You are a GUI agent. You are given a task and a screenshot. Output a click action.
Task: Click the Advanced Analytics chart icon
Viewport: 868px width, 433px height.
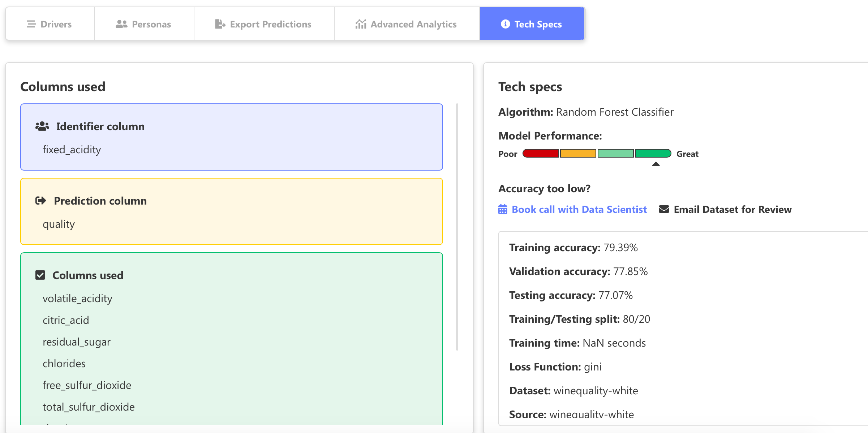click(361, 24)
